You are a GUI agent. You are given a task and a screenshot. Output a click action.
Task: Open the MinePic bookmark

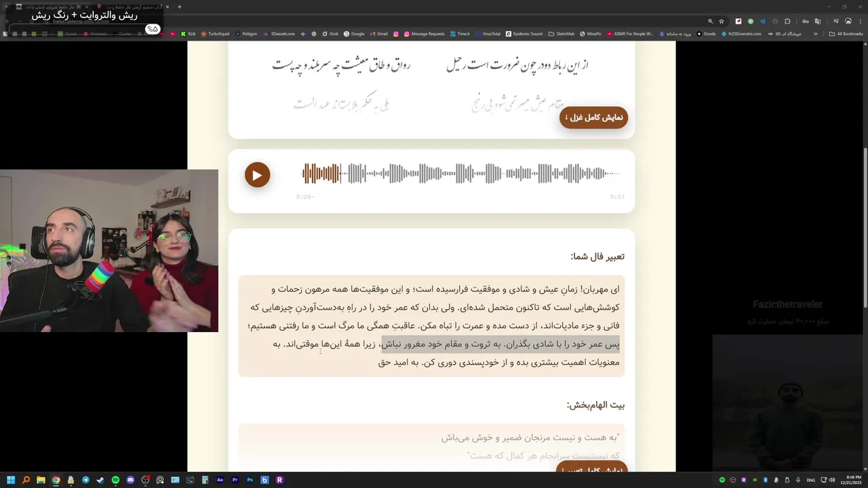point(591,33)
